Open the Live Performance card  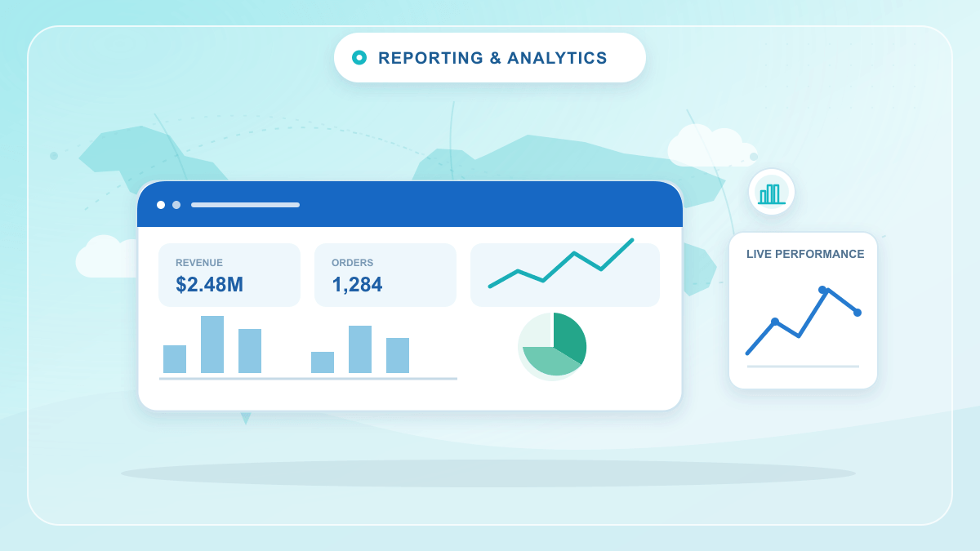point(804,311)
